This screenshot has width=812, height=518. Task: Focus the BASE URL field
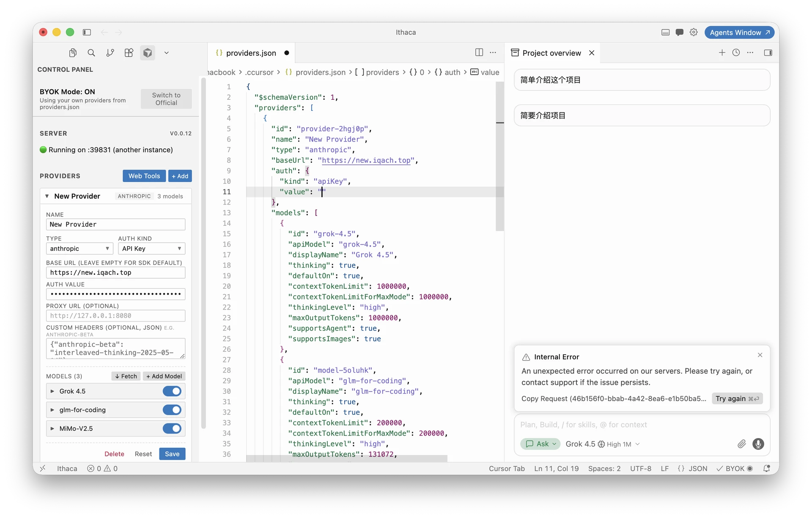pos(115,273)
